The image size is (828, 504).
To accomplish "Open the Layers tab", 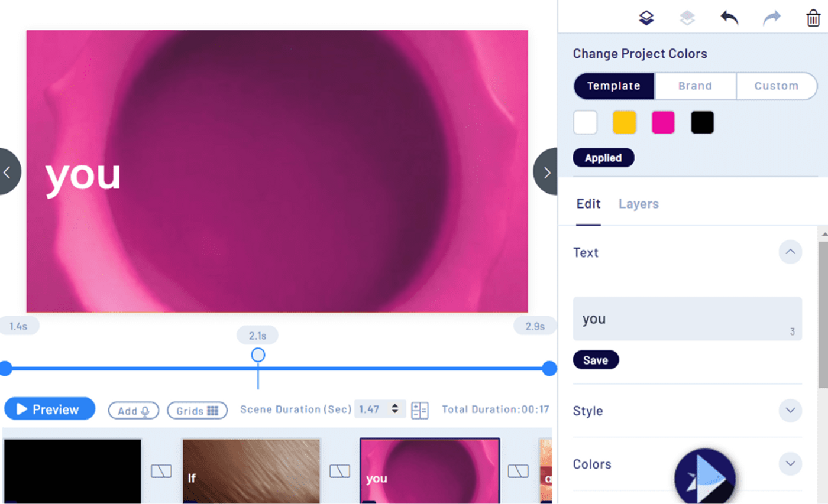I will 638,204.
